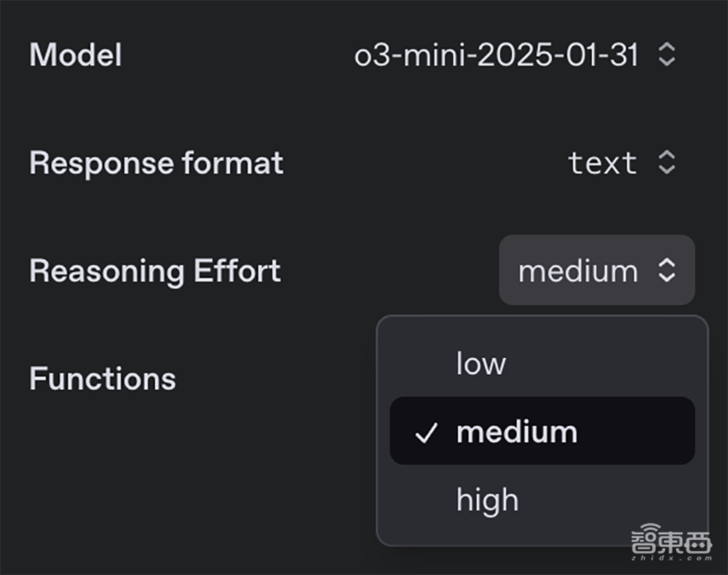Click the zhidx.com watermark URL text
The image size is (728, 575).
coord(671,559)
